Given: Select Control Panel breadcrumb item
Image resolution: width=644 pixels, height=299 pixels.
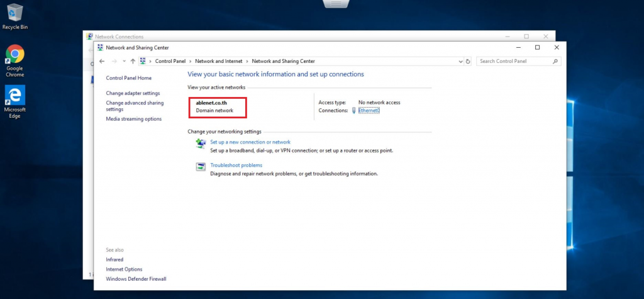Looking at the screenshot, I should (170, 61).
